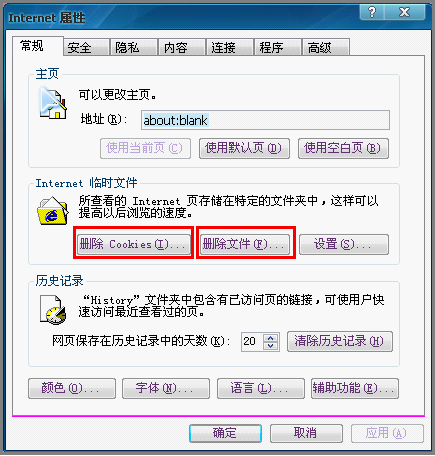
Task: Click the 使用默认页 button
Action: (x=244, y=148)
